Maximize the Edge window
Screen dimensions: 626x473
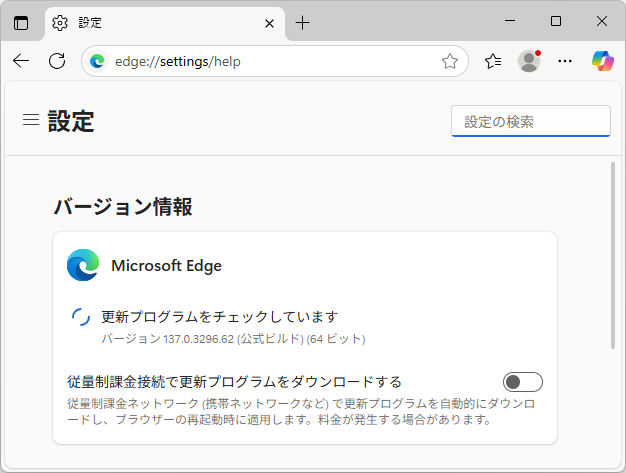pyautogui.click(x=556, y=21)
